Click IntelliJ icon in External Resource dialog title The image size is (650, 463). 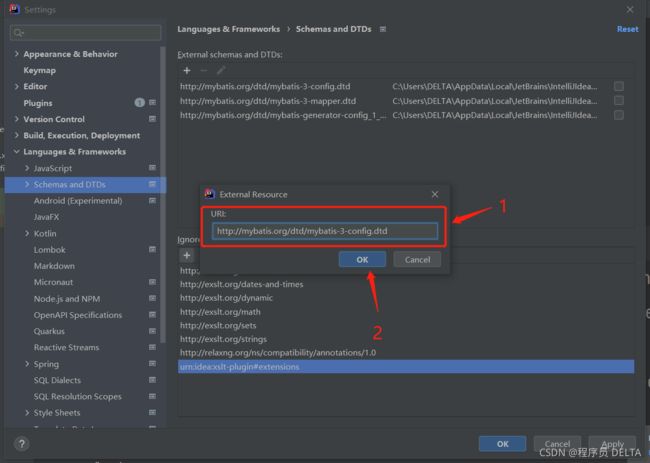[210, 194]
